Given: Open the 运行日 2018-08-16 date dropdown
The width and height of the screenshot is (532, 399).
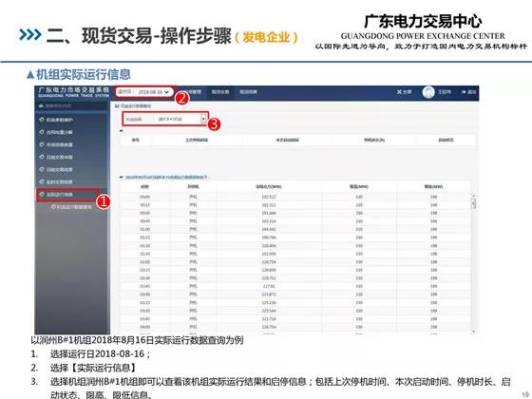Looking at the screenshot, I should pos(144,92).
